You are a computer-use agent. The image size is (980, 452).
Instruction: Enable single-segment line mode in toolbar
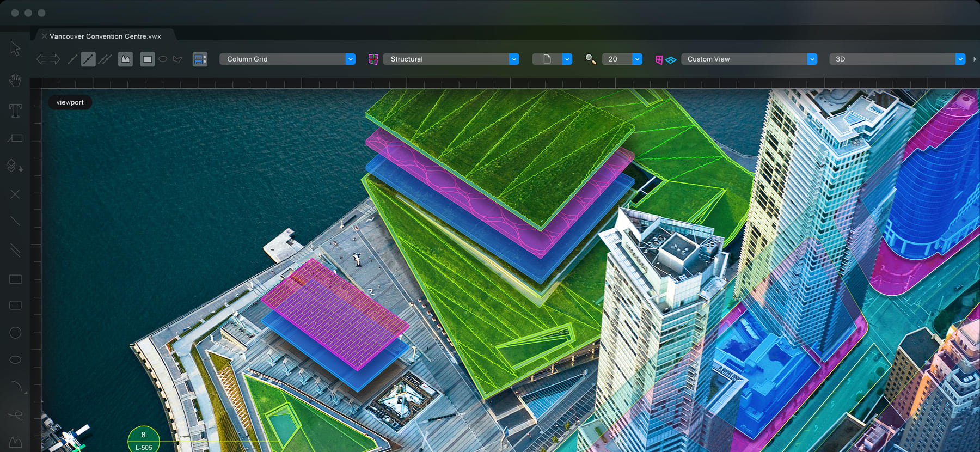click(x=72, y=59)
